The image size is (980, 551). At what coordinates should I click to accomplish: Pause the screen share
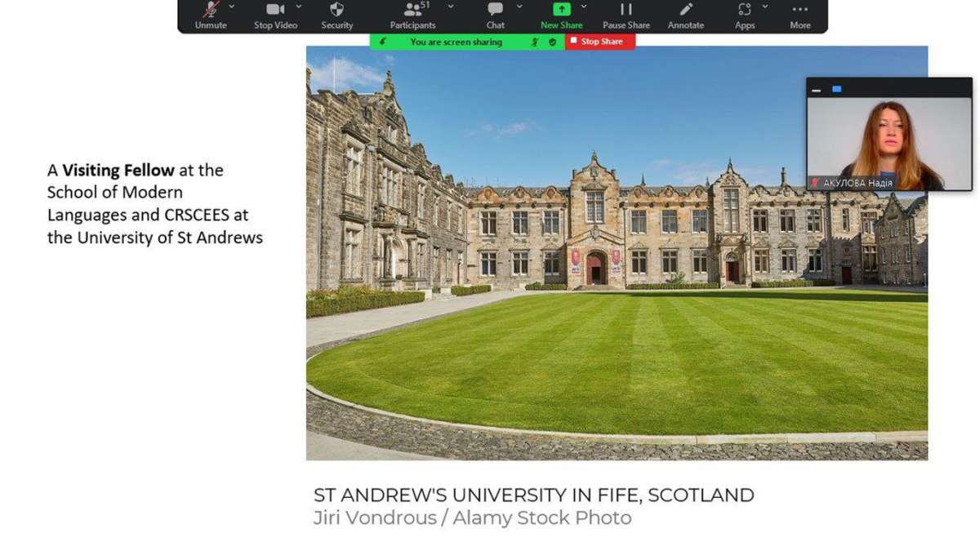click(626, 16)
